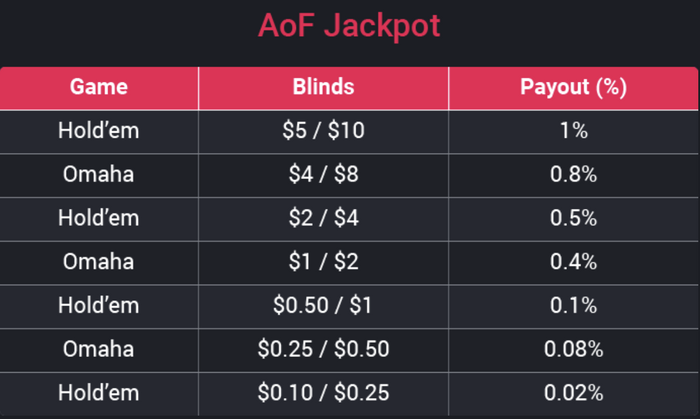Image resolution: width=700 pixels, height=419 pixels.
Task: Click the $1 / $2 blinds cell
Action: click(x=323, y=262)
